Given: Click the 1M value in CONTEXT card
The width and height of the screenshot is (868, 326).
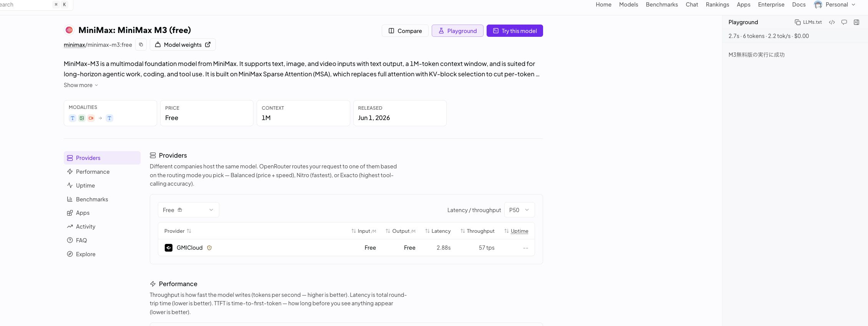Looking at the screenshot, I should 266,118.
